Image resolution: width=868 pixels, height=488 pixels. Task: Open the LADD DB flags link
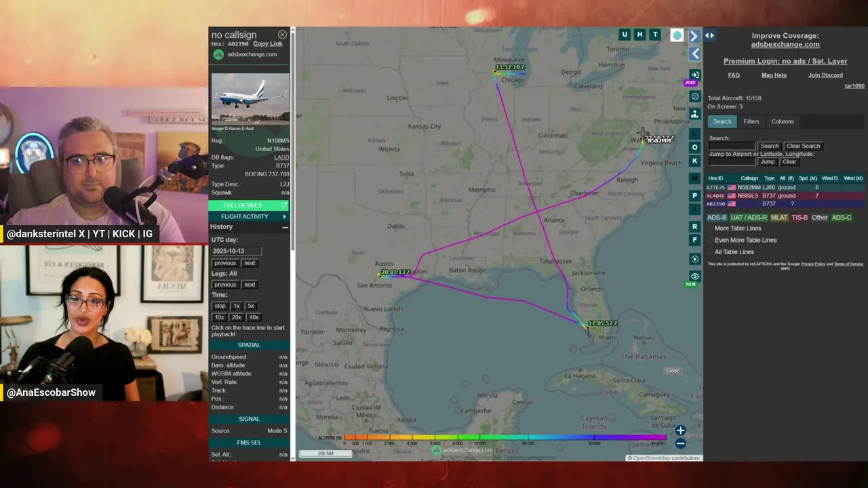click(281, 157)
